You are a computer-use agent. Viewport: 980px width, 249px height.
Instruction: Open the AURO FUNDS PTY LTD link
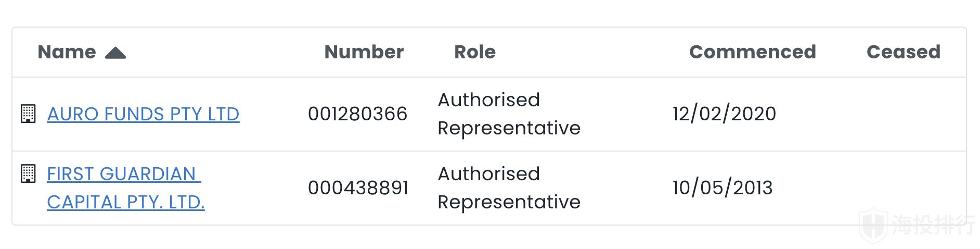(x=143, y=114)
